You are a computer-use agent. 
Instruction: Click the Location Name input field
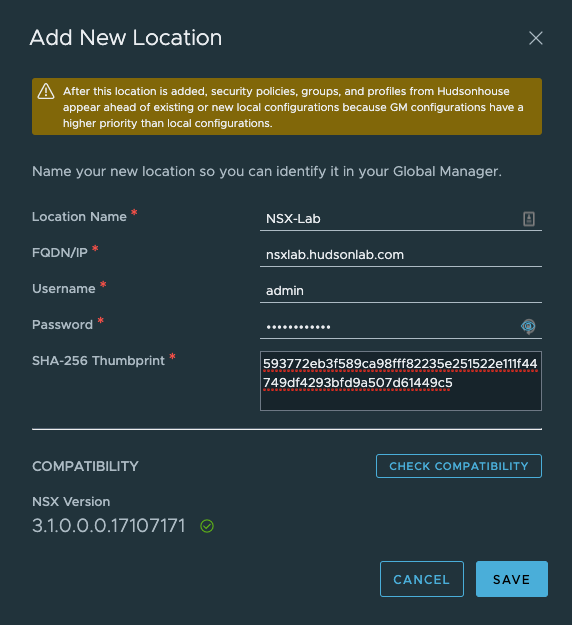point(401,219)
